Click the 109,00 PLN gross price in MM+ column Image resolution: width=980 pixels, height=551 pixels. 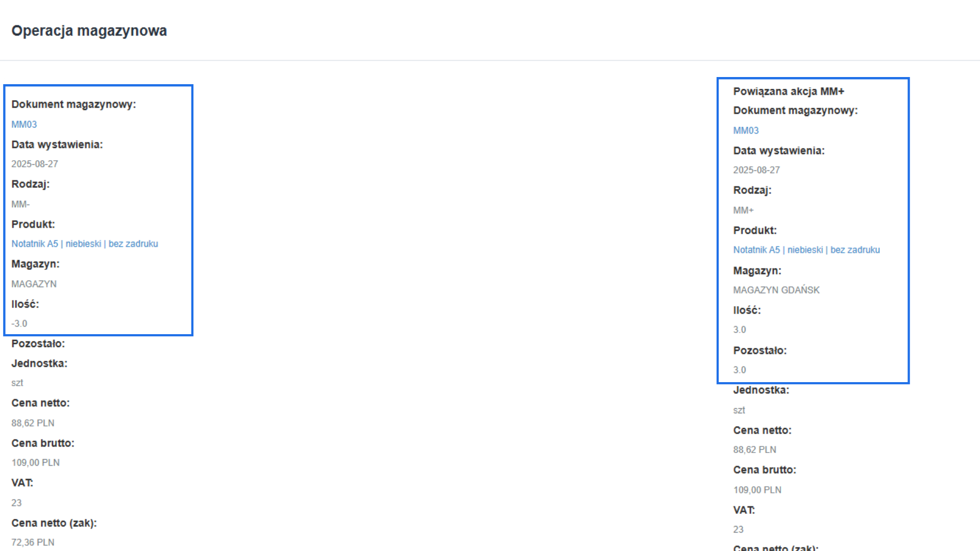tap(757, 490)
